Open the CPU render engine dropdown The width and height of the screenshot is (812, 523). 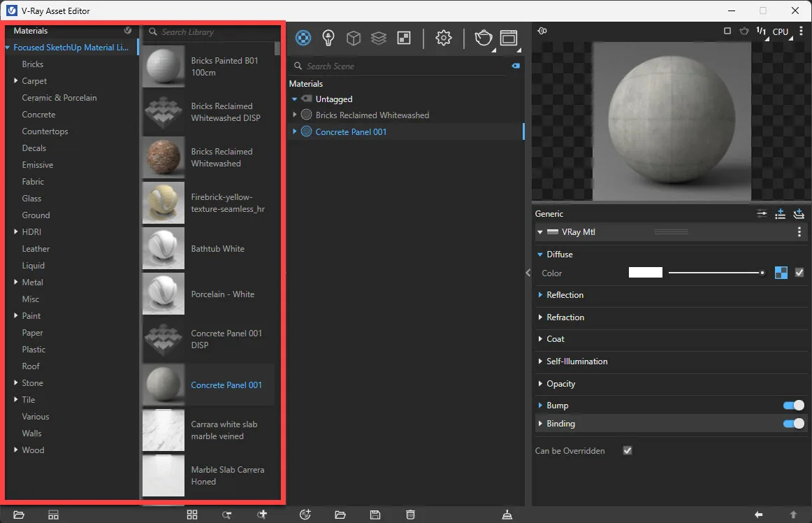pos(781,31)
